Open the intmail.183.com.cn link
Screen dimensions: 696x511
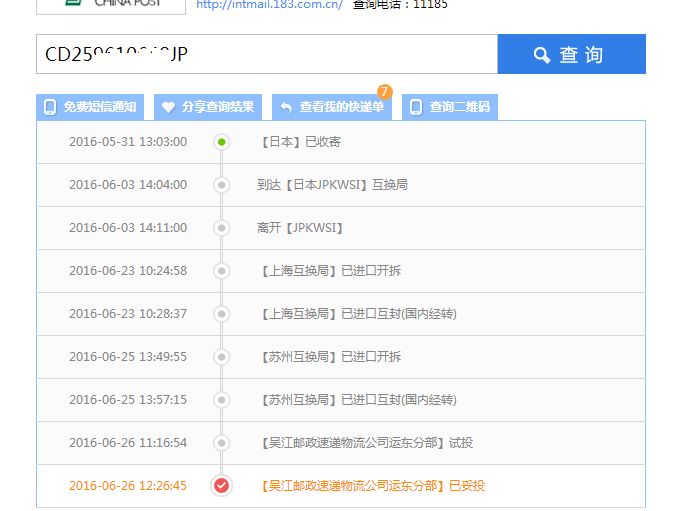pos(269,4)
